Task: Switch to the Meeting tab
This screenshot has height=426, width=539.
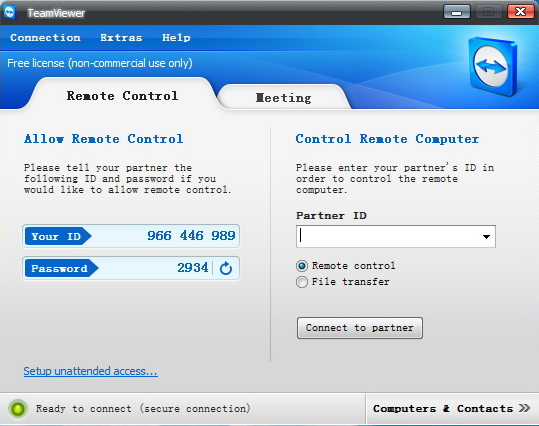Action: pos(283,98)
